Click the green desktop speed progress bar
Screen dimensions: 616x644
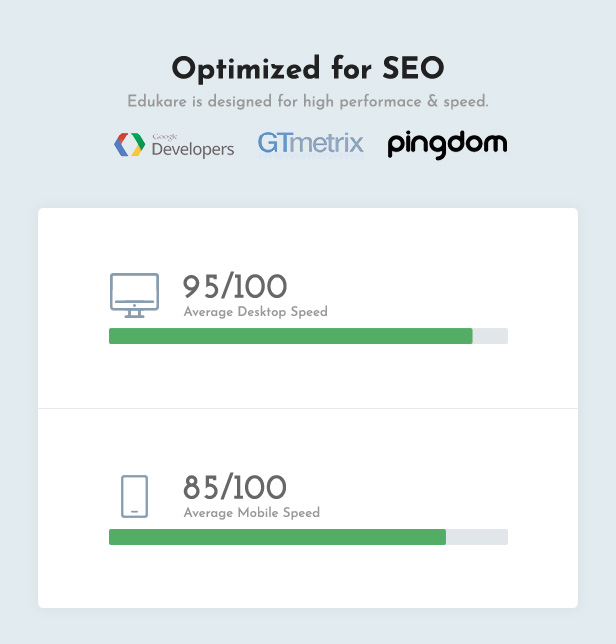(x=291, y=336)
